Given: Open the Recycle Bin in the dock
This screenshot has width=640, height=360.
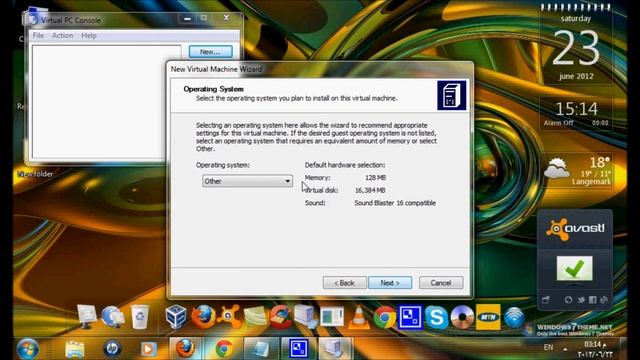Looking at the screenshot, I should [140, 317].
